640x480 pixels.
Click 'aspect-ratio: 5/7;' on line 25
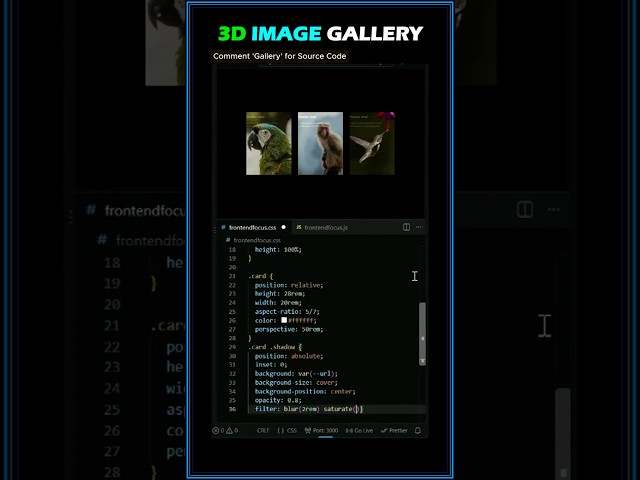click(x=287, y=311)
